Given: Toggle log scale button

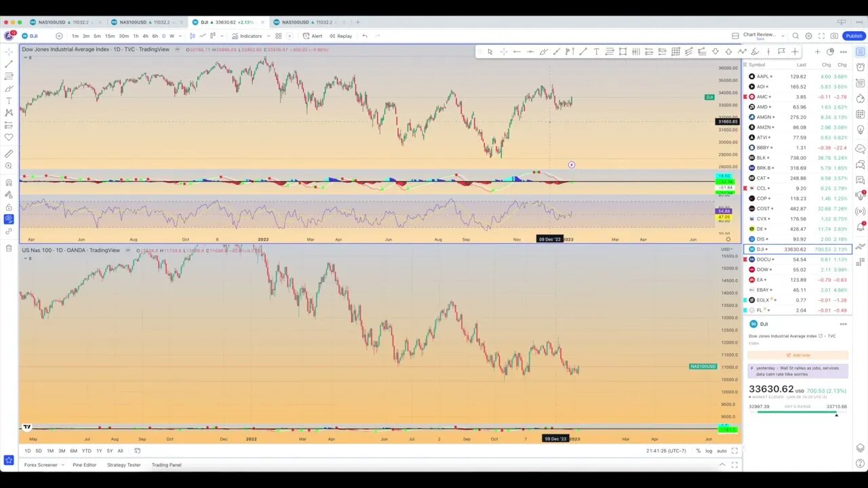Looking at the screenshot, I should tap(709, 451).
